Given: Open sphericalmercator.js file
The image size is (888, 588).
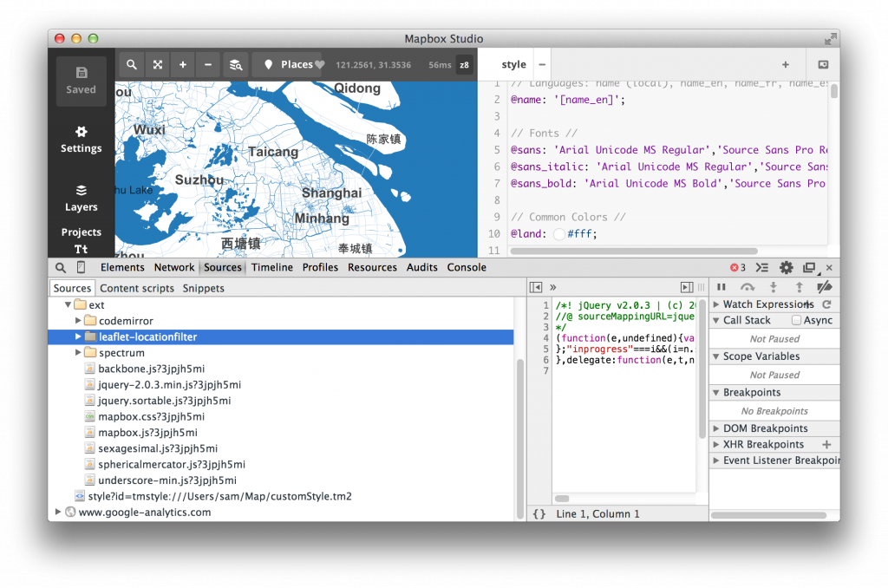Looking at the screenshot, I should click(172, 464).
